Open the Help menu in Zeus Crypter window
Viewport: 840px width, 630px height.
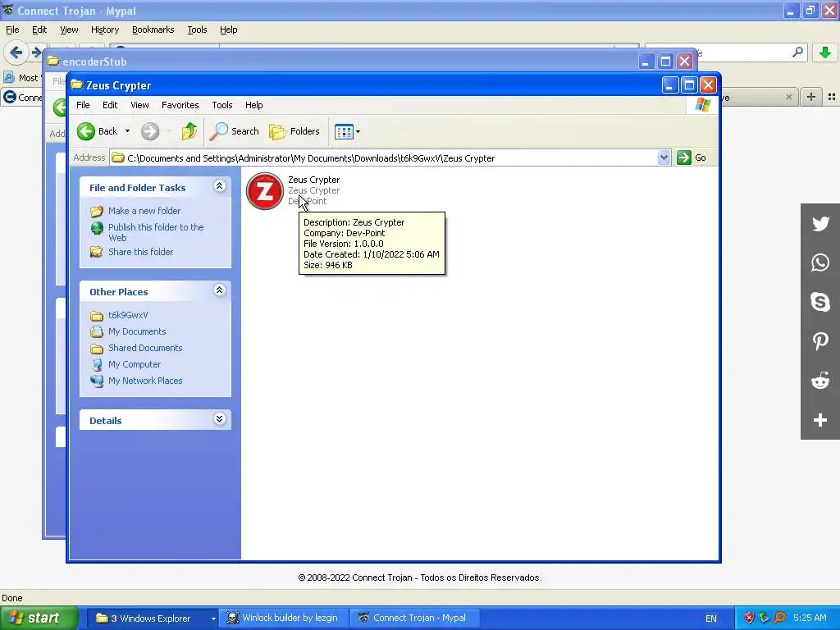click(x=254, y=105)
